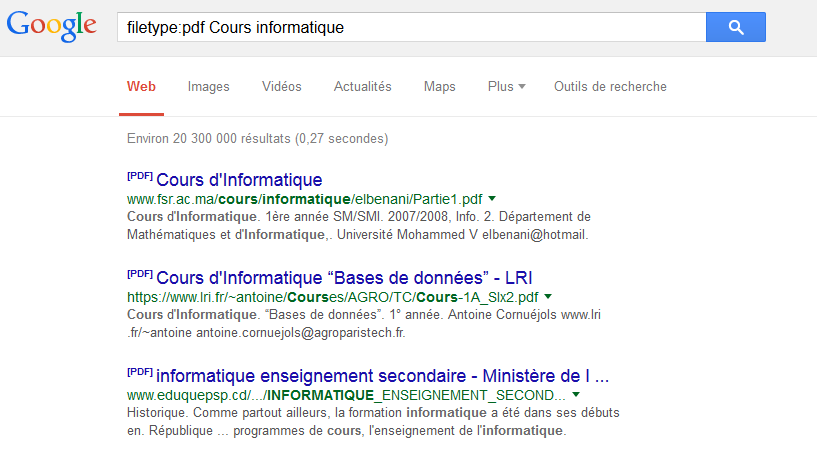Viewport: 817px width, 453px height.
Task: Click the [PDF] tag before enseignement secondaire
Action: tap(140, 372)
